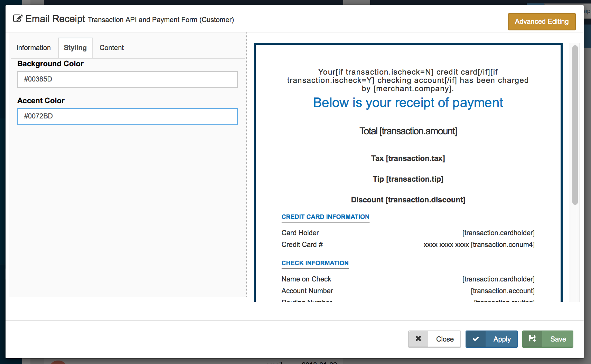Click the 'Below is your receipt of payment' heading
The height and width of the screenshot is (364, 591).
[x=408, y=103]
